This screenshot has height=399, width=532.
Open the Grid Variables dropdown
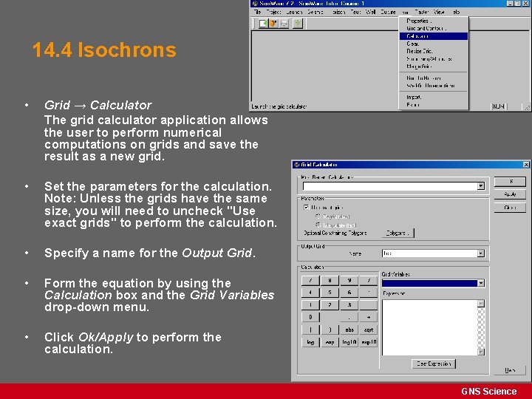481,283
